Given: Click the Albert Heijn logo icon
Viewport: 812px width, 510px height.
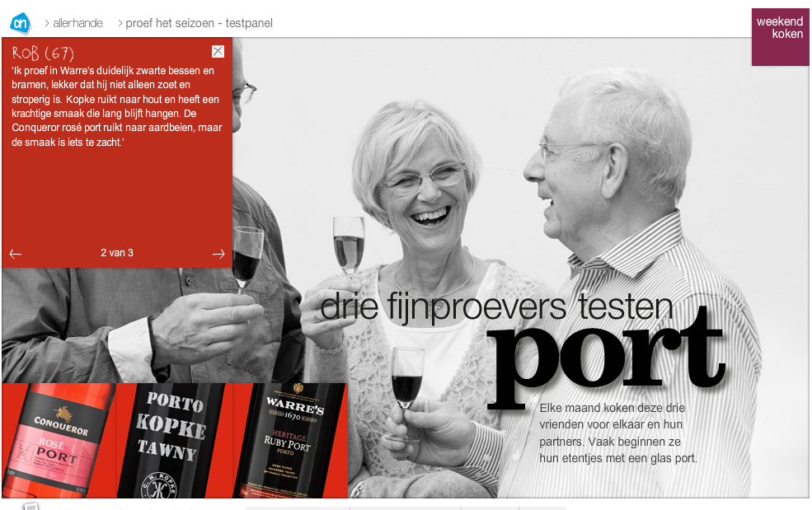Looking at the screenshot, I should 21,23.
